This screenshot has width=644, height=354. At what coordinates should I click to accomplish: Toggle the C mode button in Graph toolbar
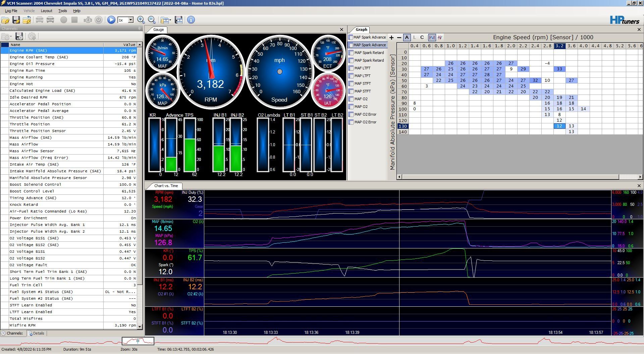point(422,38)
